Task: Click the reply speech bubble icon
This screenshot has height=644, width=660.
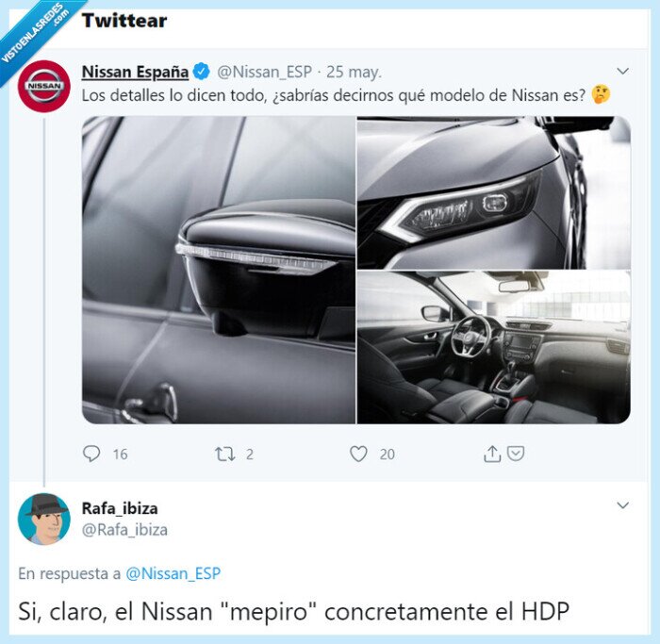Action: click(91, 454)
